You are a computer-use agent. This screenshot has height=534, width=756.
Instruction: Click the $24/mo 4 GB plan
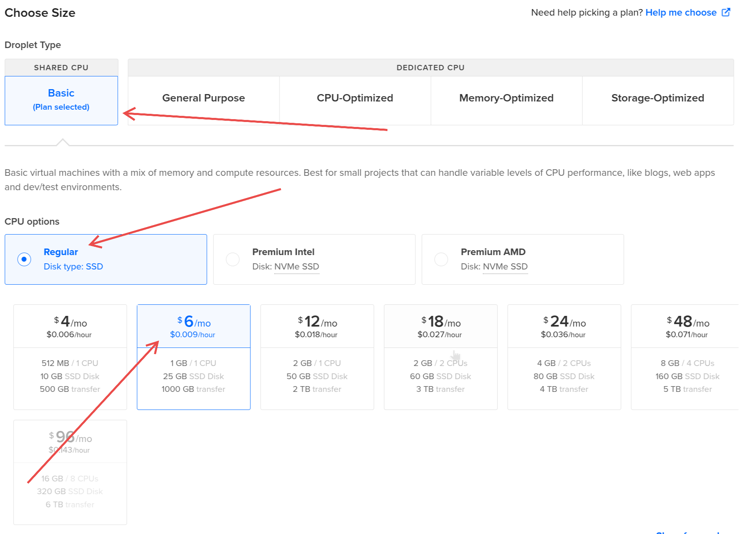564,357
